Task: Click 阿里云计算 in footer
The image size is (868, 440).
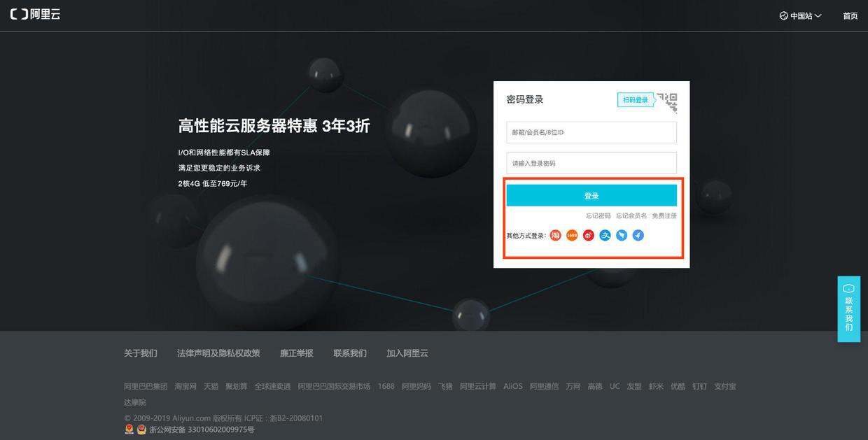Action: click(x=478, y=386)
